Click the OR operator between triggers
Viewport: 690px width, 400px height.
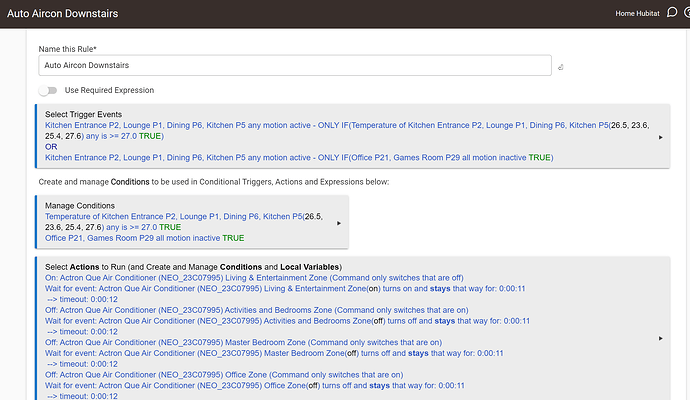[51, 147]
